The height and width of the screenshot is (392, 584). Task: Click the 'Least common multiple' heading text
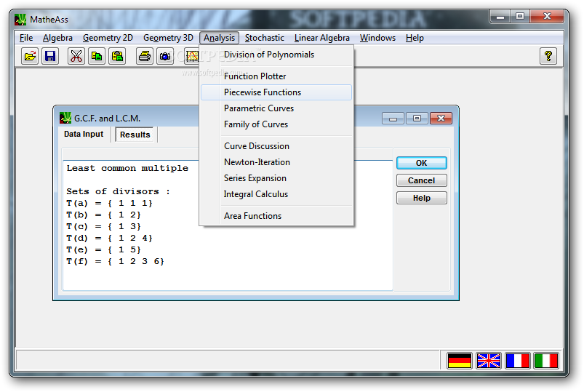(x=127, y=169)
